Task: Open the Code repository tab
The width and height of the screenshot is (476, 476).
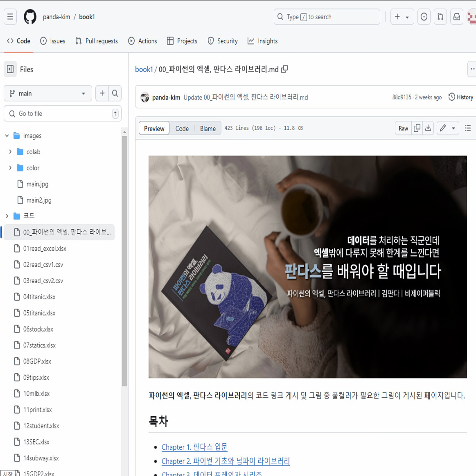Action: pyautogui.click(x=18, y=41)
